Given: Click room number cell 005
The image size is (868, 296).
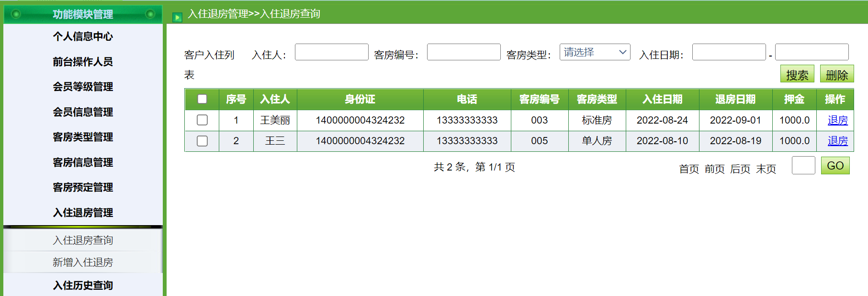Looking at the screenshot, I should pyautogui.click(x=540, y=141).
